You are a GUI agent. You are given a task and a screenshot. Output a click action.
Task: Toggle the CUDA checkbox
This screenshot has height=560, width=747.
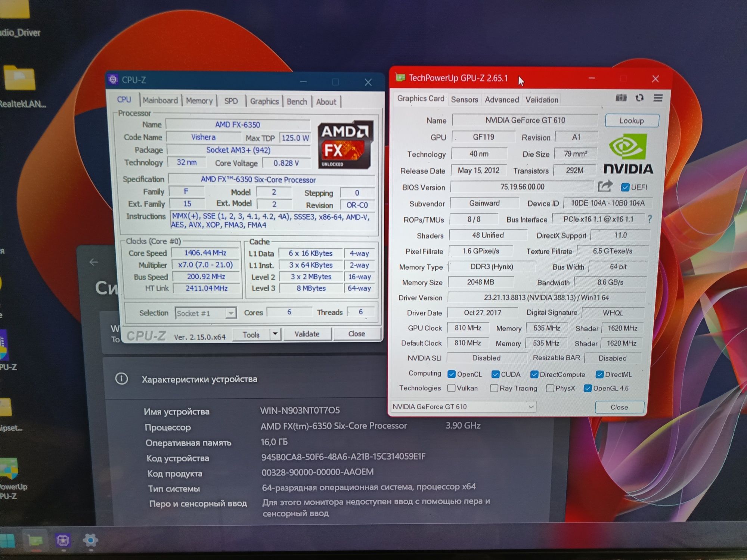tap(495, 374)
